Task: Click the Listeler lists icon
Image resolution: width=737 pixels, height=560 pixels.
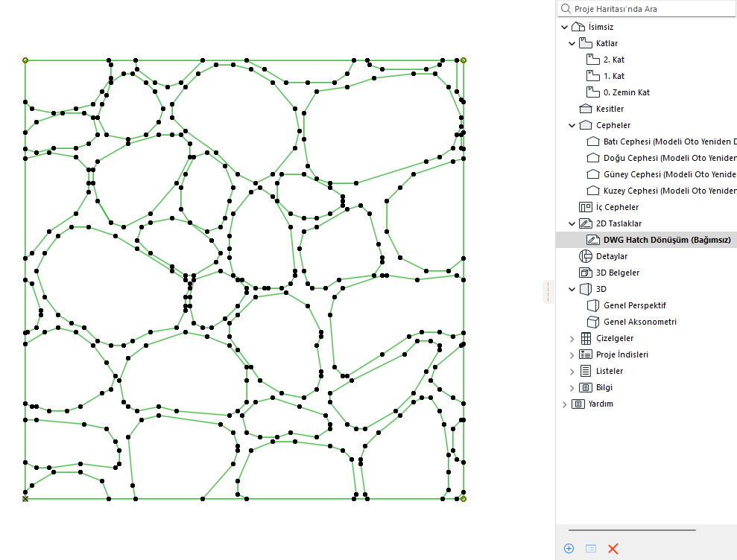Action: tap(585, 371)
